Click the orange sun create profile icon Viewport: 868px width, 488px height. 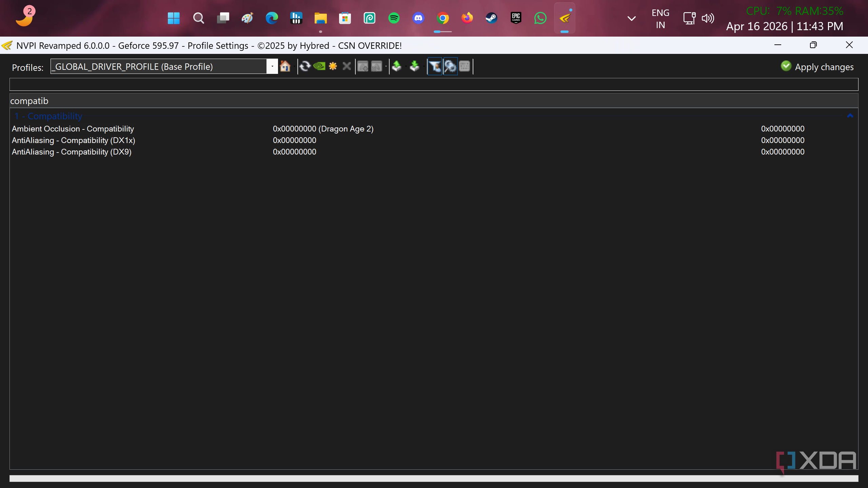click(333, 66)
